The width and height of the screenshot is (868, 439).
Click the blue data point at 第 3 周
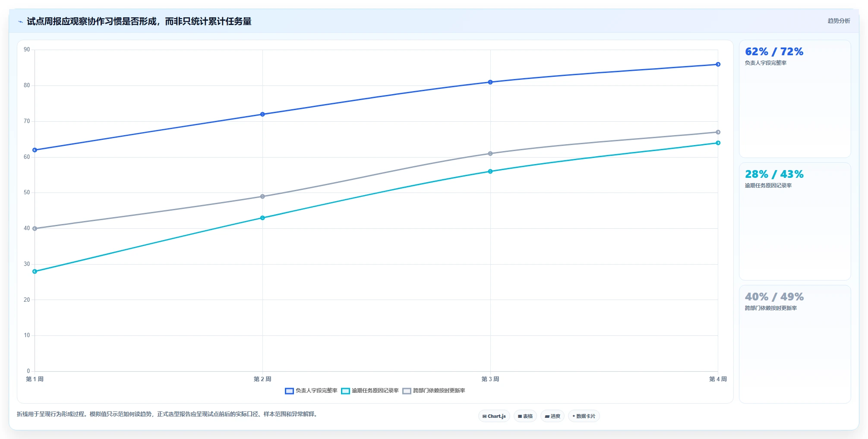pos(490,82)
